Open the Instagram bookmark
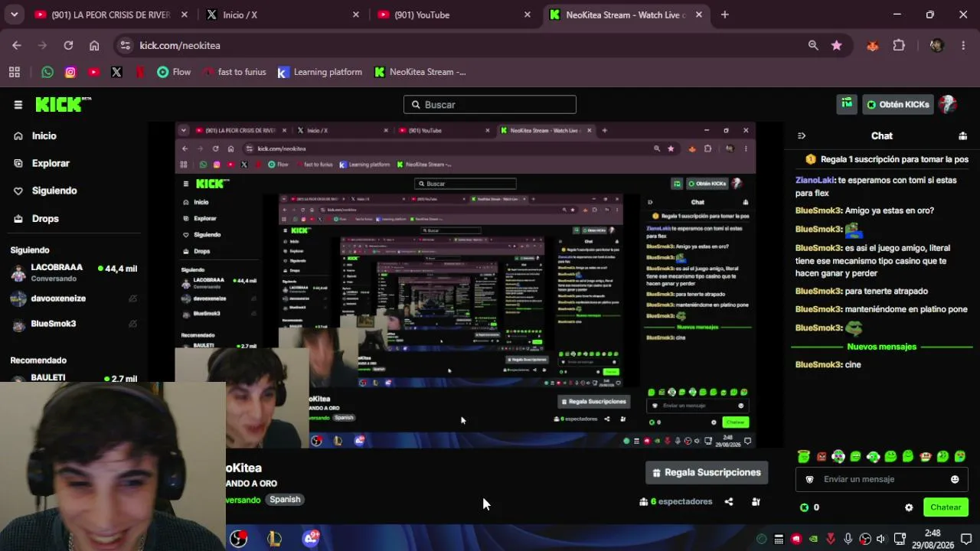This screenshot has height=551, width=980. tap(70, 72)
